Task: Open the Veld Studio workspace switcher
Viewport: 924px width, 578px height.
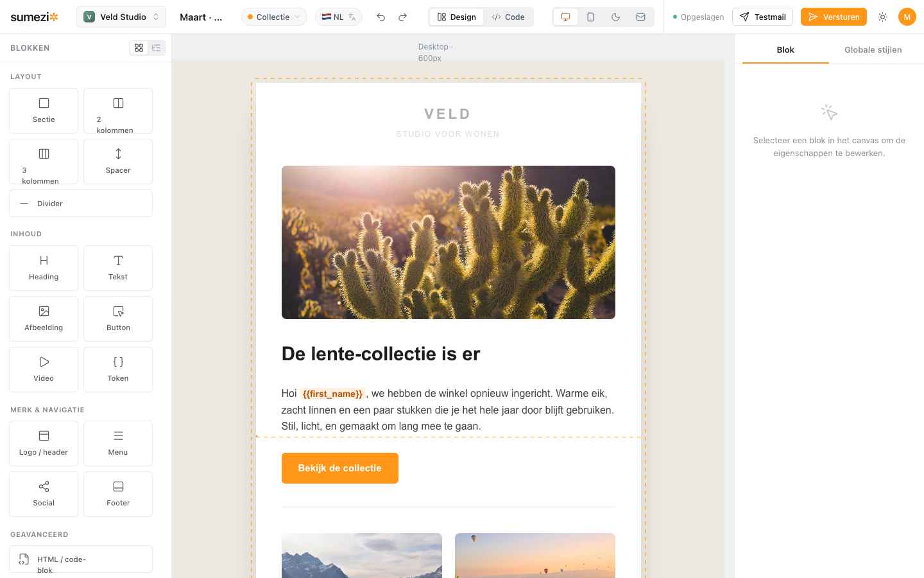Action: pyautogui.click(x=121, y=17)
